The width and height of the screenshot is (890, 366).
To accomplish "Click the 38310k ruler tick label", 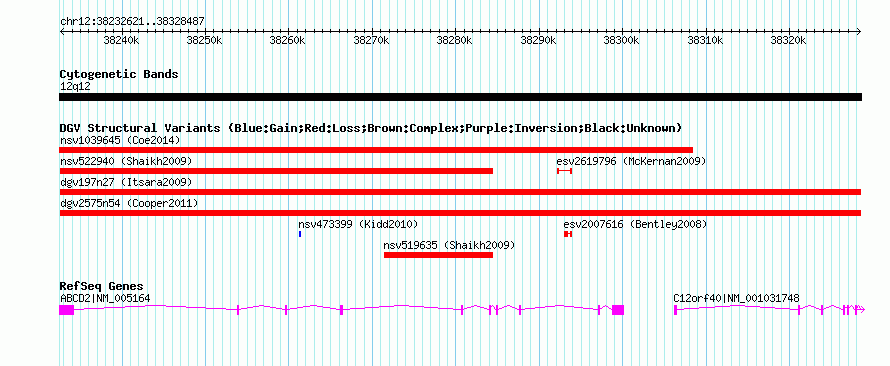I will 705,40.
